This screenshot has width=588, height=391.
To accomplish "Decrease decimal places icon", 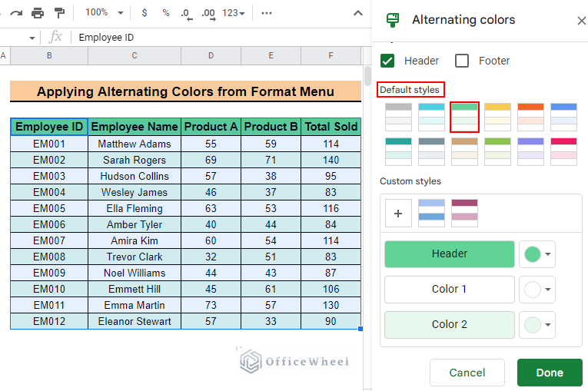I will [x=186, y=14].
